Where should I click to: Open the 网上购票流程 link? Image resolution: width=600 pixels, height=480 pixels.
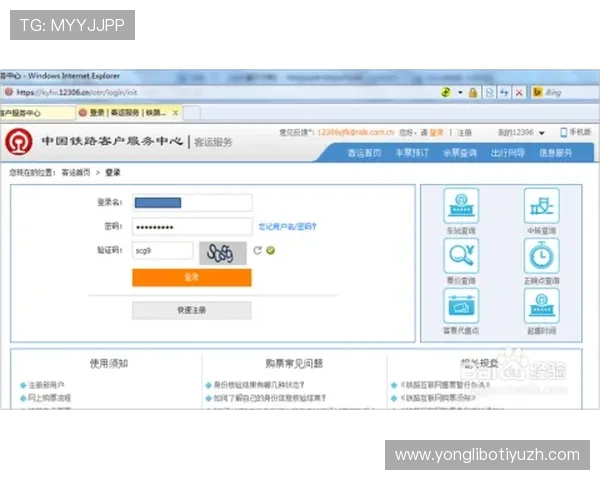point(49,398)
